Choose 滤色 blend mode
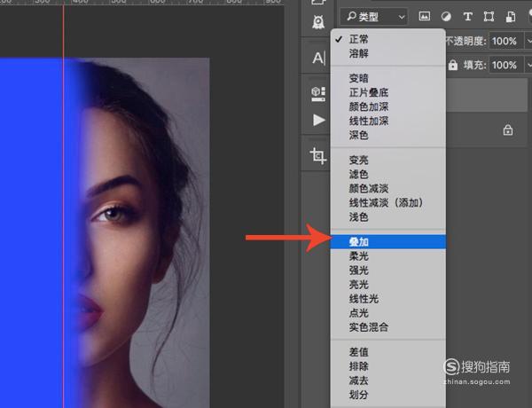Image resolution: width=532 pixels, height=408 pixels. 387,174
